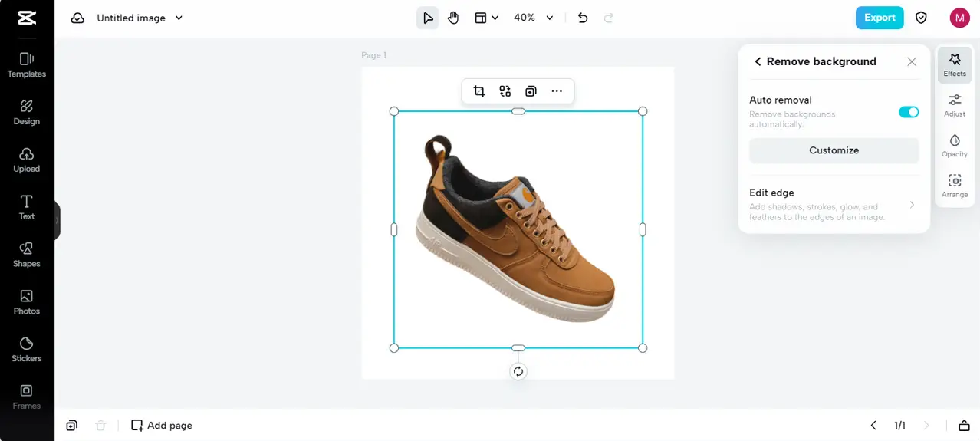Collapse the left sidebar panel handle
980x441 pixels.
[57, 220]
